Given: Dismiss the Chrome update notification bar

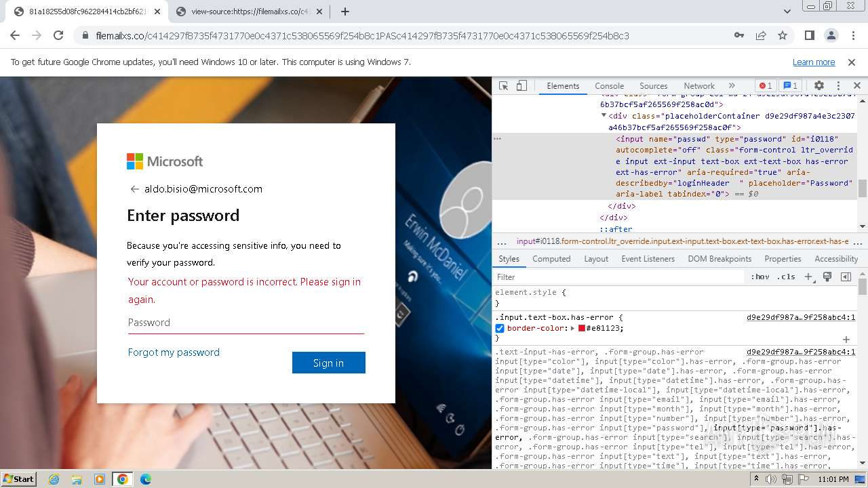Looking at the screenshot, I should [852, 62].
